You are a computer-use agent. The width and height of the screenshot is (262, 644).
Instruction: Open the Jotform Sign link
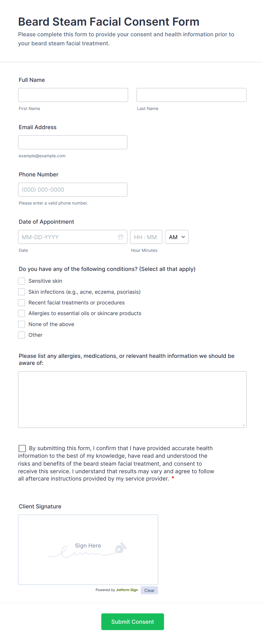click(x=127, y=590)
